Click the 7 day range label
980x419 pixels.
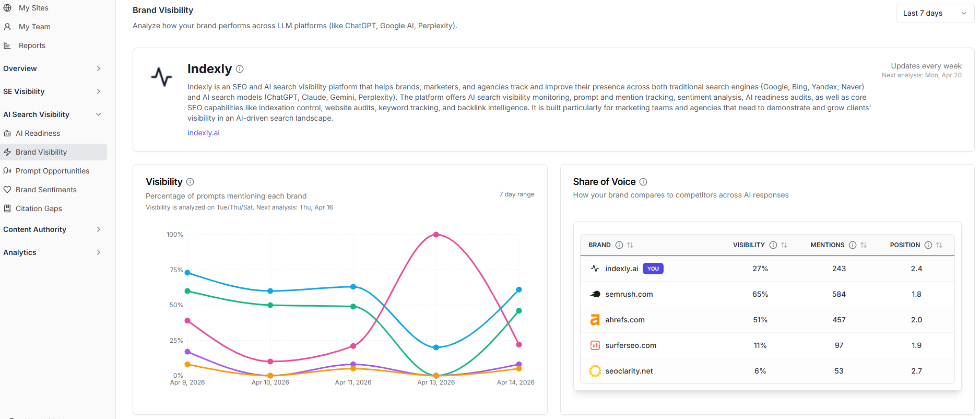[516, 194]
